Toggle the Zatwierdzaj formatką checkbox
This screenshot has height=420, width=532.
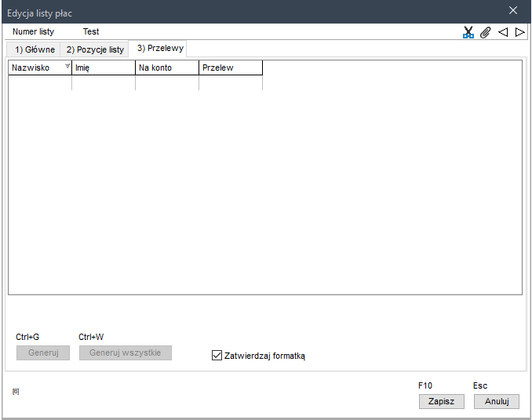pos(217,355)
